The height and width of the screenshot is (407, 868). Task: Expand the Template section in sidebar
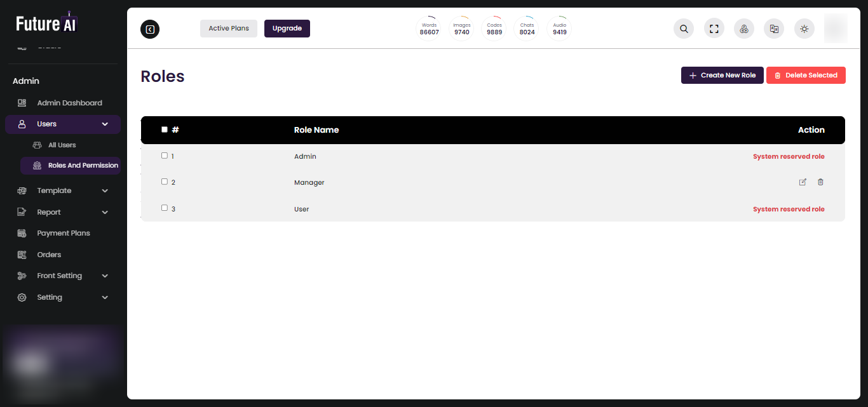(104, 190)
